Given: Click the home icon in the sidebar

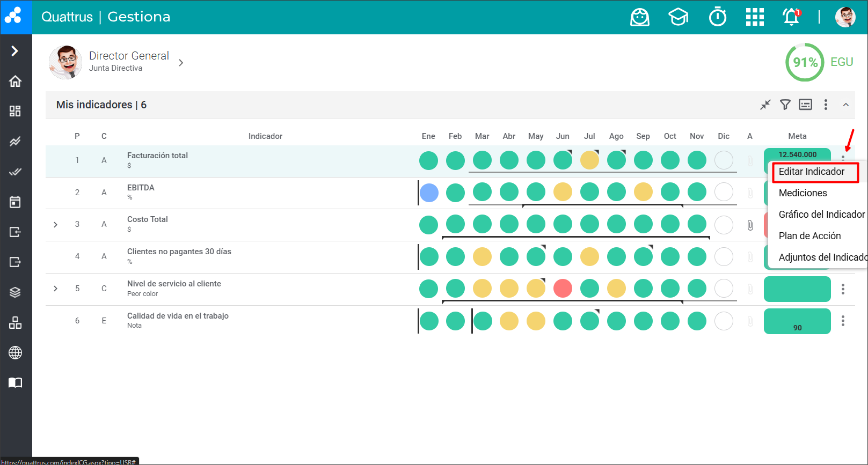Looking at the screenshot, I should coord(15,81).
